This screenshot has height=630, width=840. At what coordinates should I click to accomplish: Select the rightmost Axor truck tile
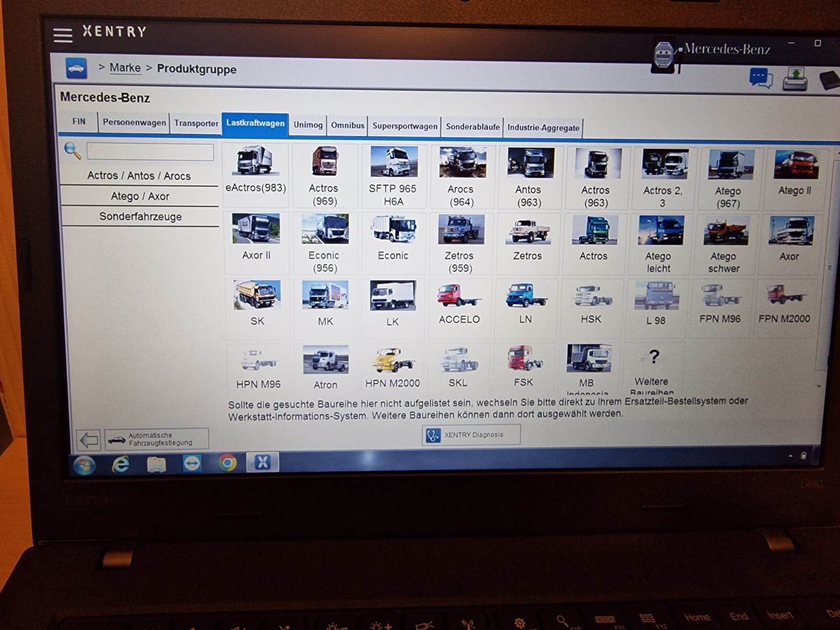coord(790,245)
